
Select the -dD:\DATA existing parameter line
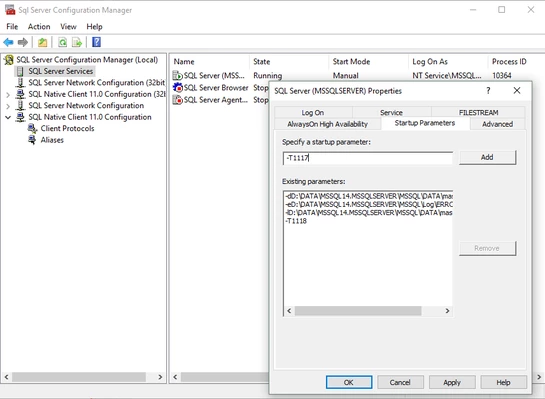pyautogui.click(x=368, y=196)
